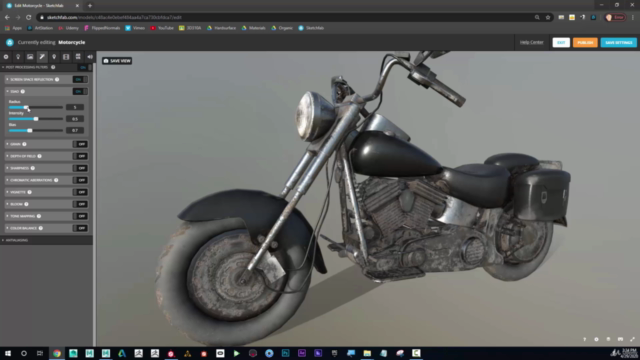The width and height of the screenshot is (640, 360).
Task: Click the Sketchfab logo in editor header
Action: (x=10, y=42)
